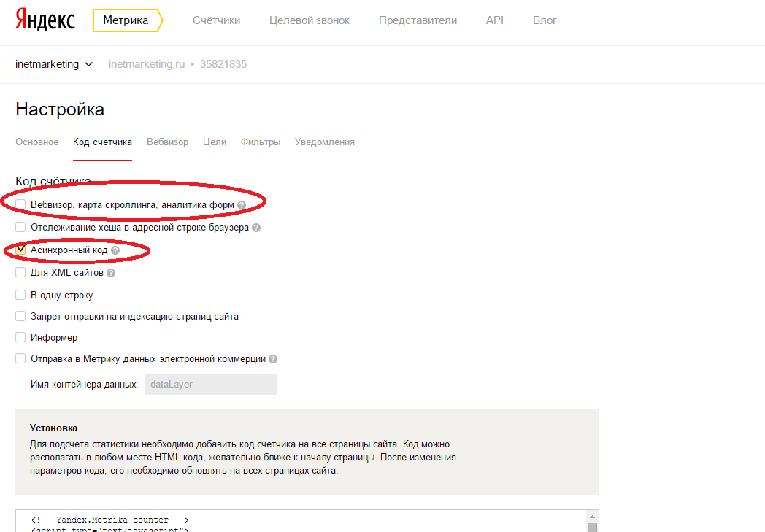Screen dimensions: 765x532
Task: Visit the Блог link
Action: pos(545,20)
